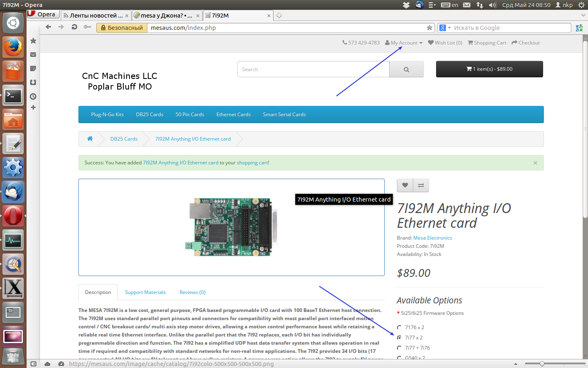
Task: Switch to the Support Materials tab
Action: (145, 292)
